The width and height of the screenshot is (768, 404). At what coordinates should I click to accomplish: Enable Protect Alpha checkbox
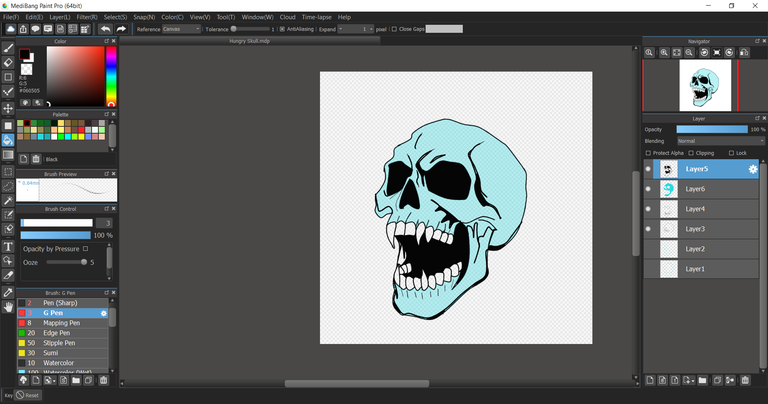tap(648, 153)
